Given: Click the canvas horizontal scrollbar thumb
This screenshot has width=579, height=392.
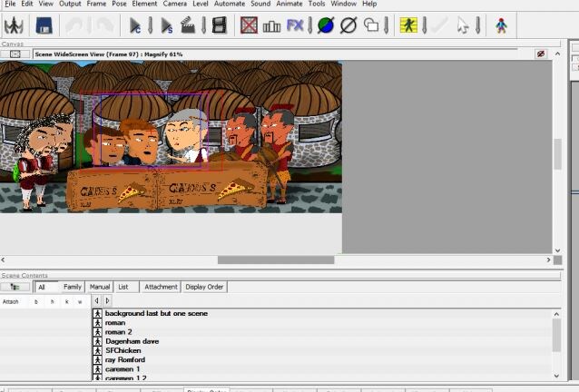Looking at the screenshot, I should [x=276, y=260].
